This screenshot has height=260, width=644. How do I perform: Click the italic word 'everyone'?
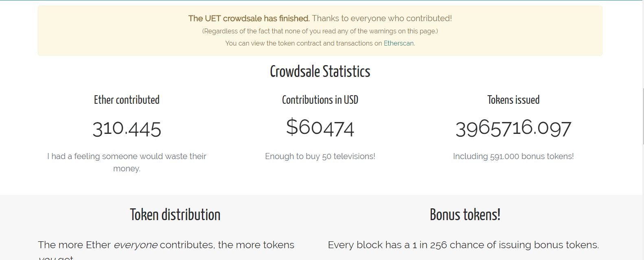[x=135, y=245]
